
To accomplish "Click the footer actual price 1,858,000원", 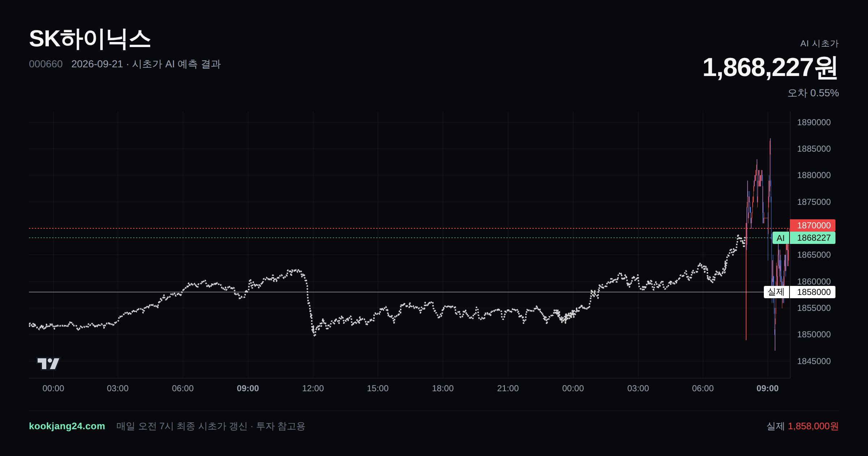I will [x=813, y=426].
